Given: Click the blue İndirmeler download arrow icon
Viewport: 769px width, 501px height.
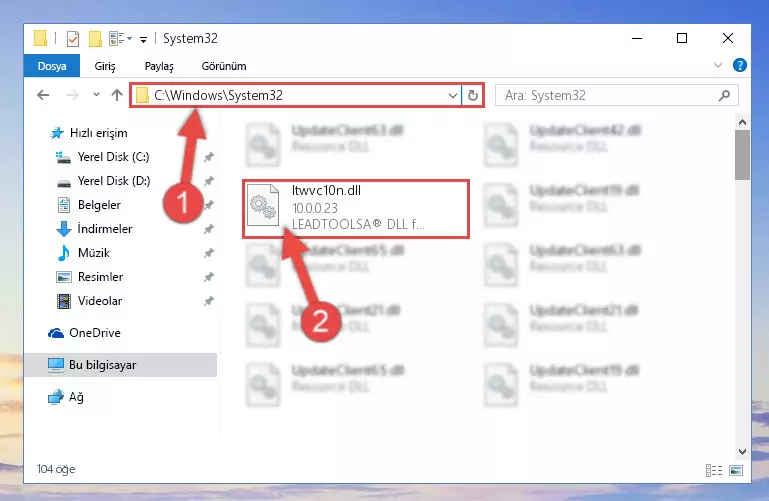Looking at the screenshot, I should (64, 229).
